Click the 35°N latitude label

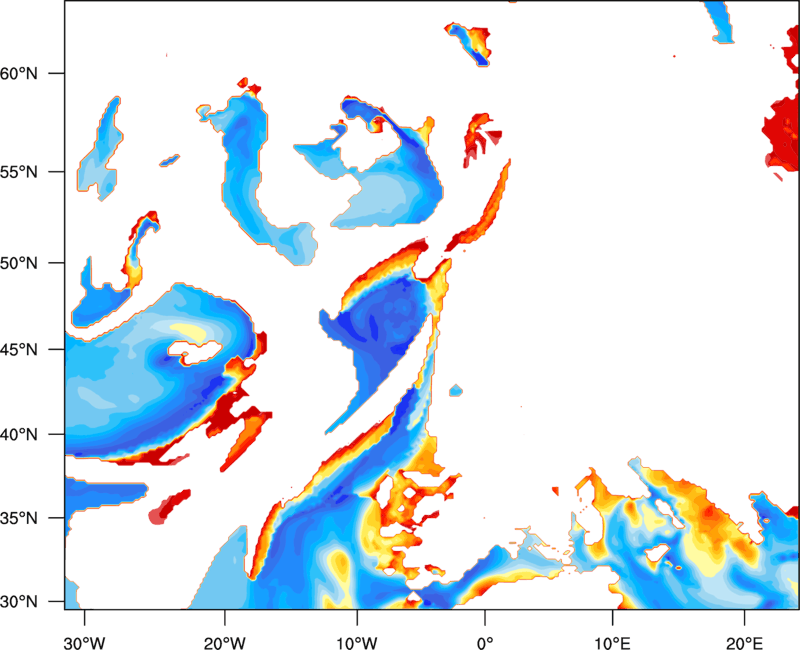click(19, 518)
